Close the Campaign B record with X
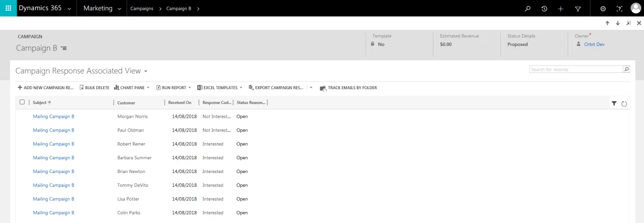The width and height of the screenshot is (644, 223). [x=639, y=23]
